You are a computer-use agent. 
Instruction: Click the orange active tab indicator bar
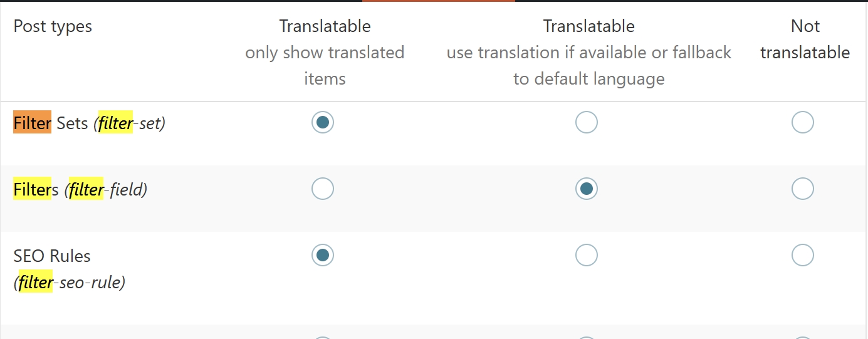pyautogui.click(x=439, y=1)
